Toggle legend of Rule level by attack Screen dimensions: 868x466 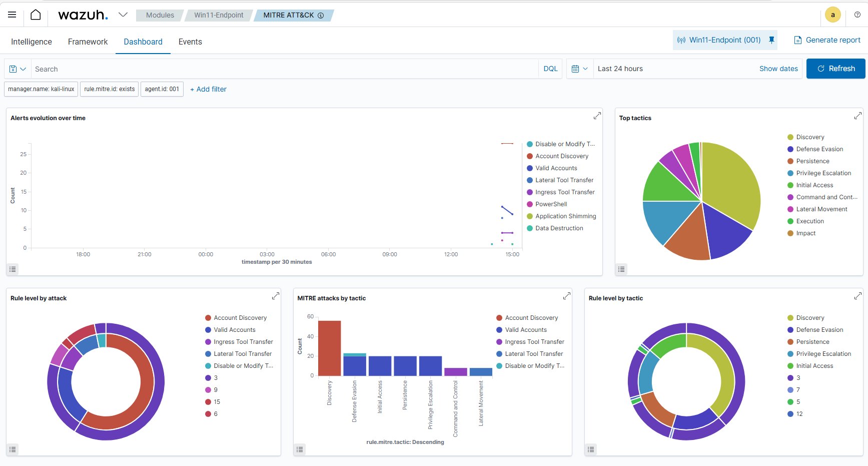13,449
